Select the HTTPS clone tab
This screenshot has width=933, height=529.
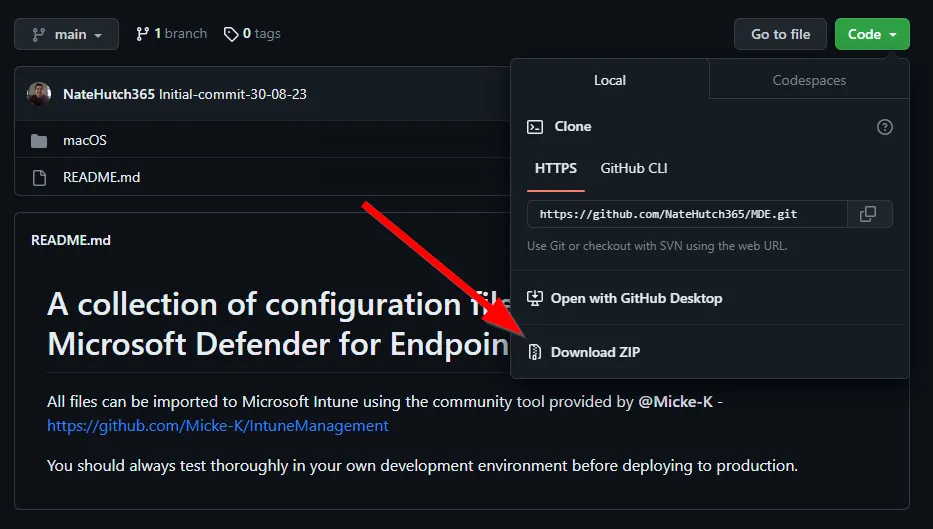556,168
